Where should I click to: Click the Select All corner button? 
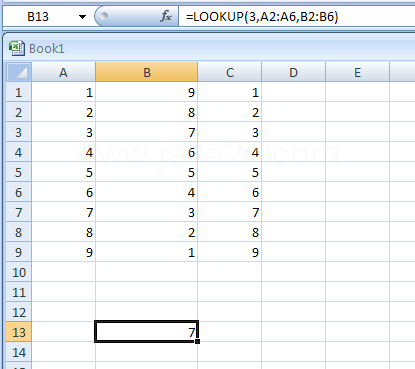[19, 72]
